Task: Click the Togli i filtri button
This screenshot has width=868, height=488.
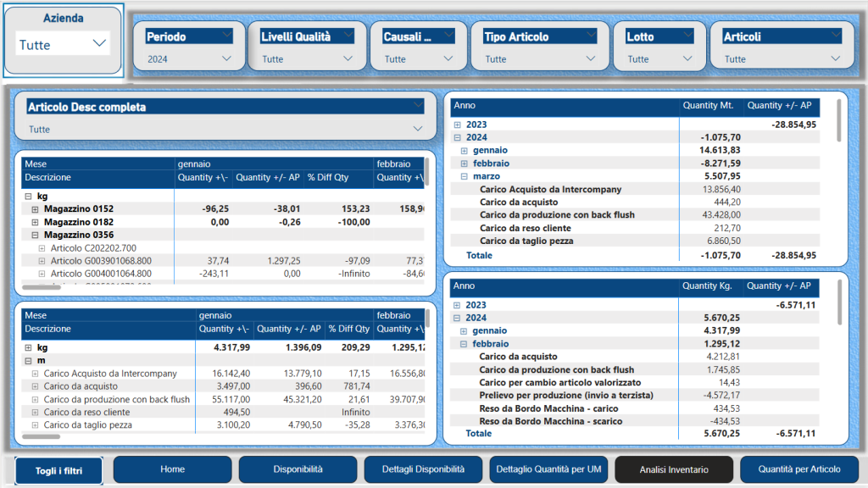Action: coord(58,470)
